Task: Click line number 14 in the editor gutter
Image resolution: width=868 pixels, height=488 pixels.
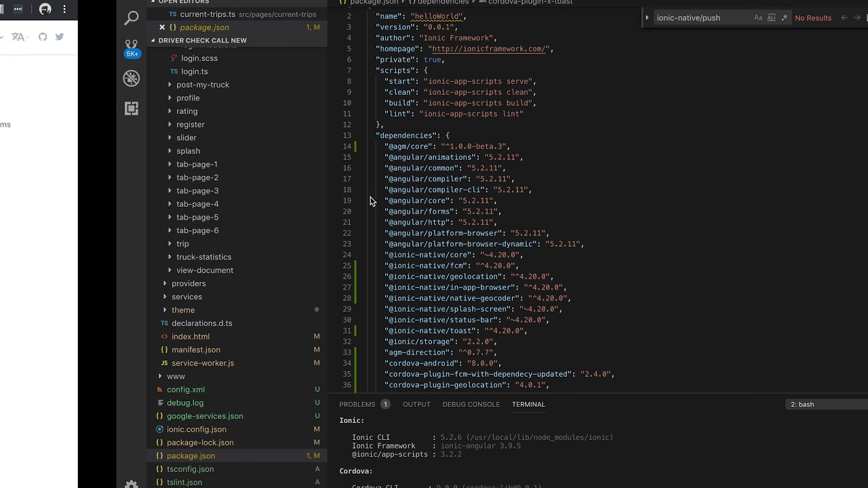Action: pos(347,146)
